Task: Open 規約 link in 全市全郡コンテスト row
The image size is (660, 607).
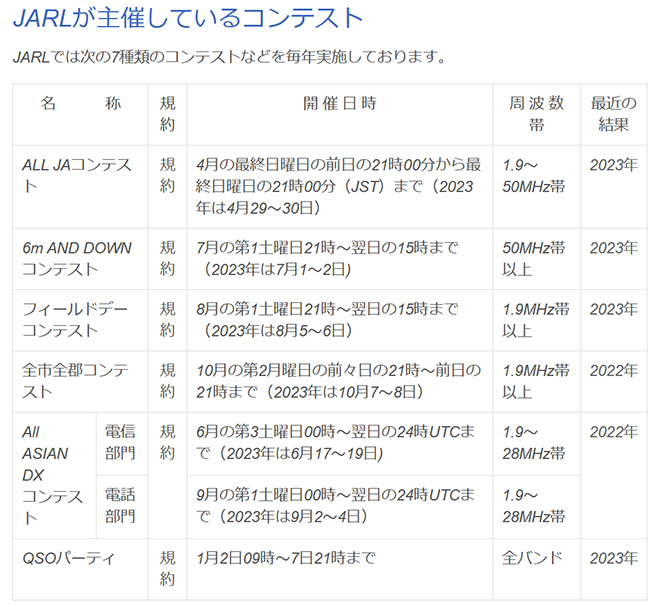Action: tap(167, 381)
